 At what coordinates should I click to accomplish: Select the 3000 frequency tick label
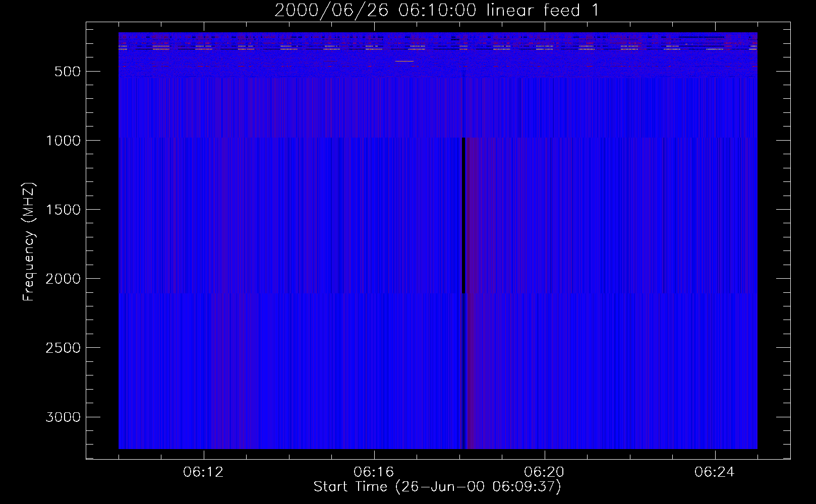(x=63, y=417)
